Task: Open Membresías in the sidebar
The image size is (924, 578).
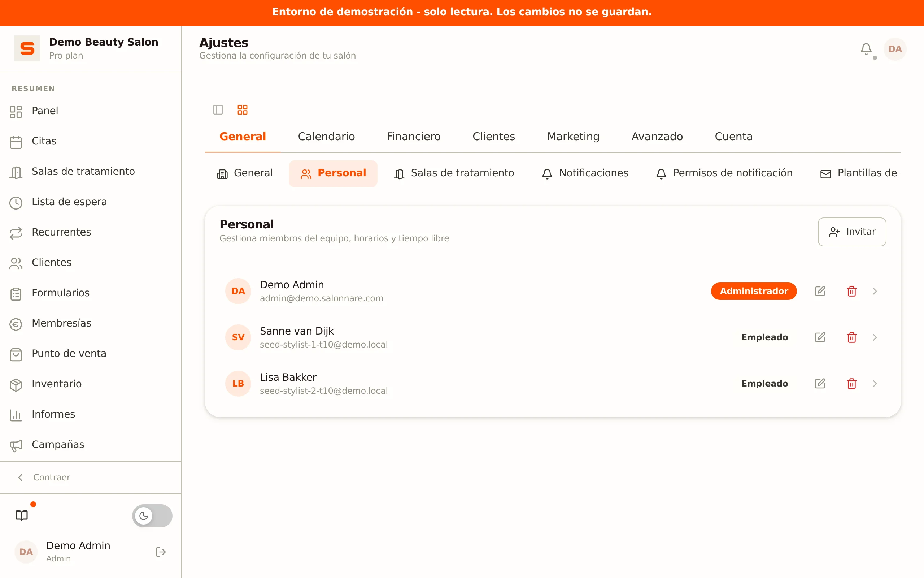Action: (x=91, y=323)
